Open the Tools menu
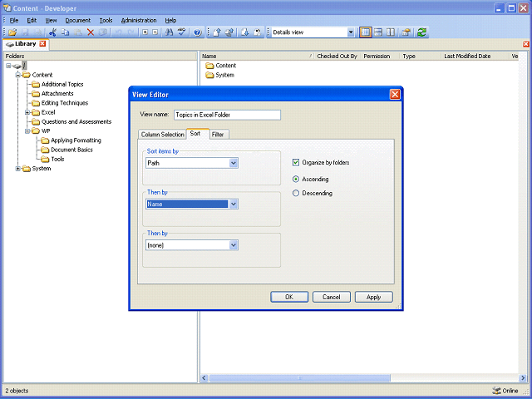The height and width of the screenshot is (399, 532). coord(106,20)
